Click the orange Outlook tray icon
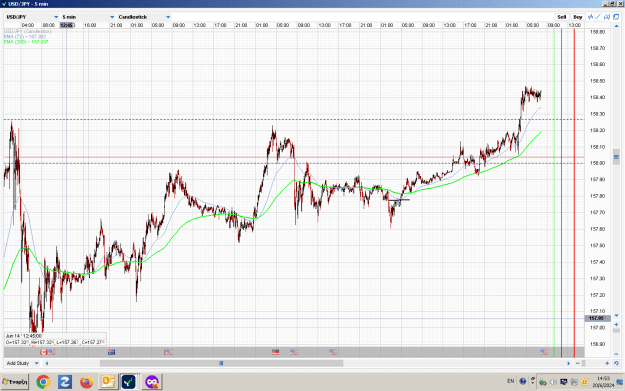 click(584, 382)
